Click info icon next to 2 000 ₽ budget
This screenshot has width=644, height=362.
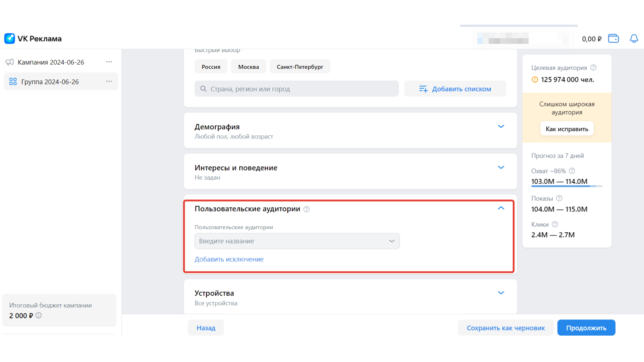[x=39, y=315]
